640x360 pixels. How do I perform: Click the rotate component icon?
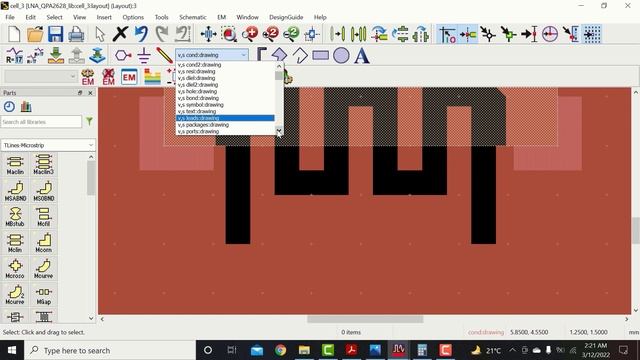coord(379,34)
